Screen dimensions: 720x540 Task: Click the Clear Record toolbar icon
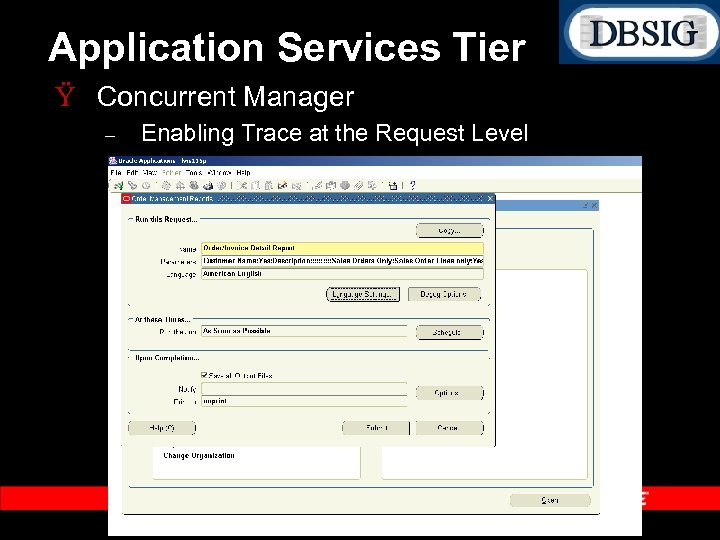click(x=282, y=186)
